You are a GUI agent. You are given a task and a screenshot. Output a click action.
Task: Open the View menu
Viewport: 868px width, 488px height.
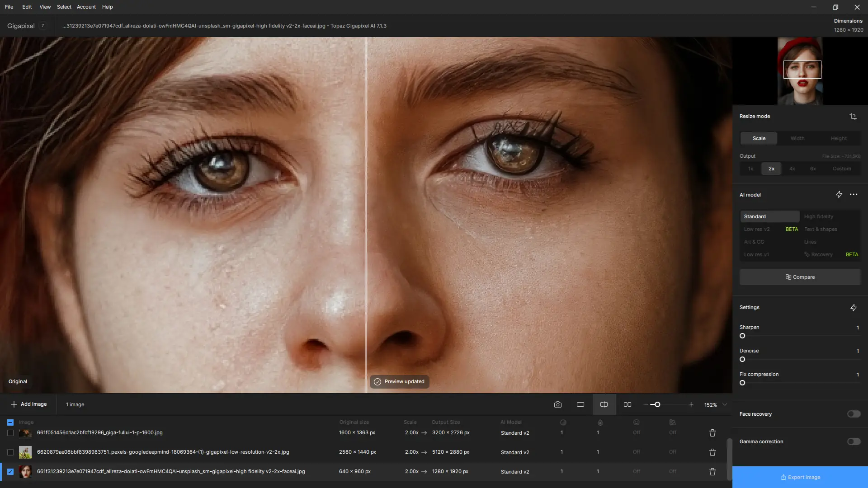point(45,7)
